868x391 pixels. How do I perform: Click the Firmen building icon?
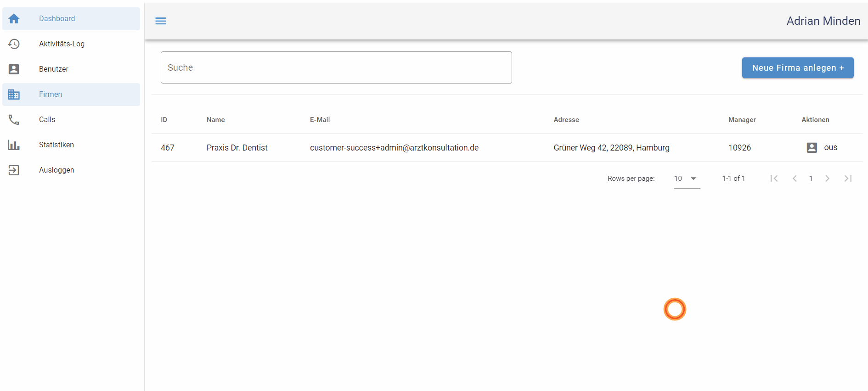(x=14, y=95)
